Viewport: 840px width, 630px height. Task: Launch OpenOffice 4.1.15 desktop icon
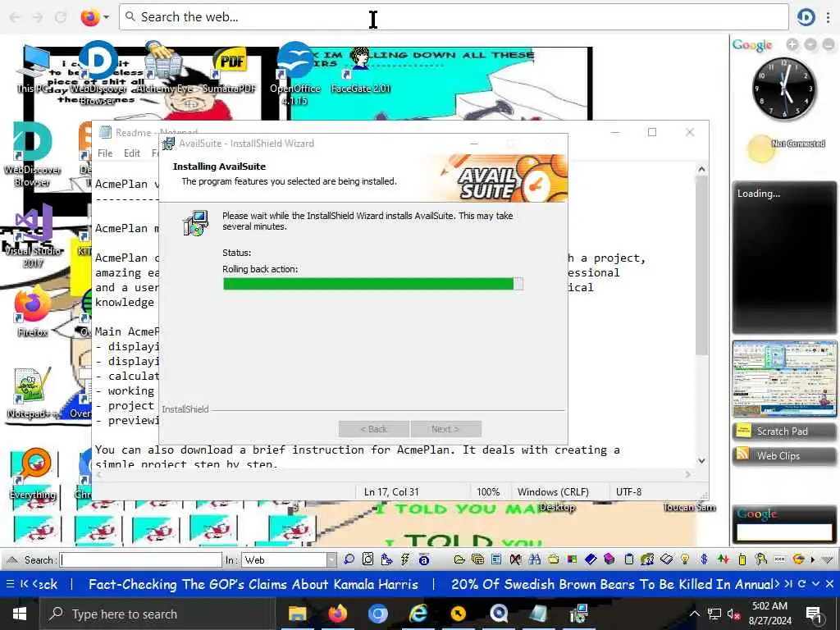click(295, 74)
